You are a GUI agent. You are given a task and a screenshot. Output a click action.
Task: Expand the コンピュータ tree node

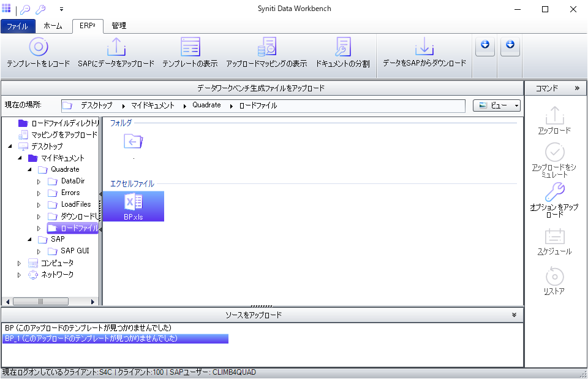tap(19, 263)
